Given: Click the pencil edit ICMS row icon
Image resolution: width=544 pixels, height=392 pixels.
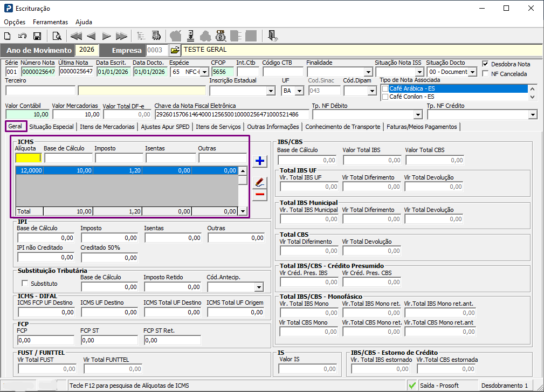Looking at the screenshot, I should click(260, 182).
